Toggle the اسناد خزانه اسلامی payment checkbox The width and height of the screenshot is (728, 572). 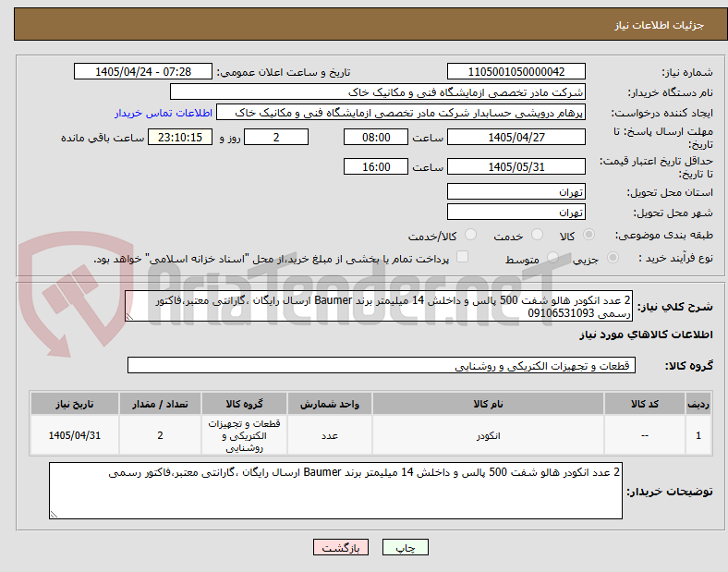463,257
